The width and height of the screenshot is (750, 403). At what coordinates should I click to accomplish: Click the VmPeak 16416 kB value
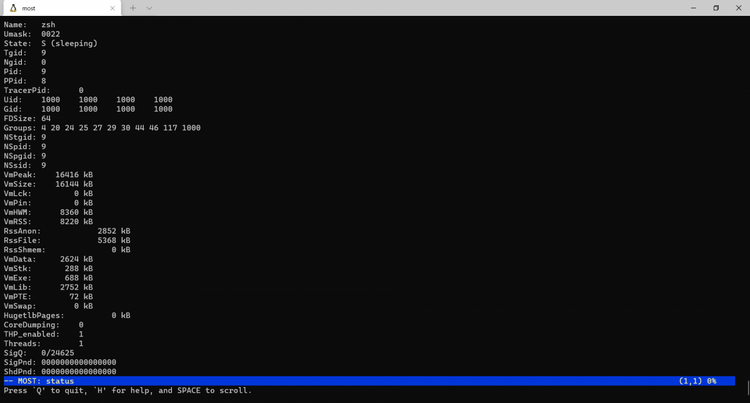coord(74,174)
